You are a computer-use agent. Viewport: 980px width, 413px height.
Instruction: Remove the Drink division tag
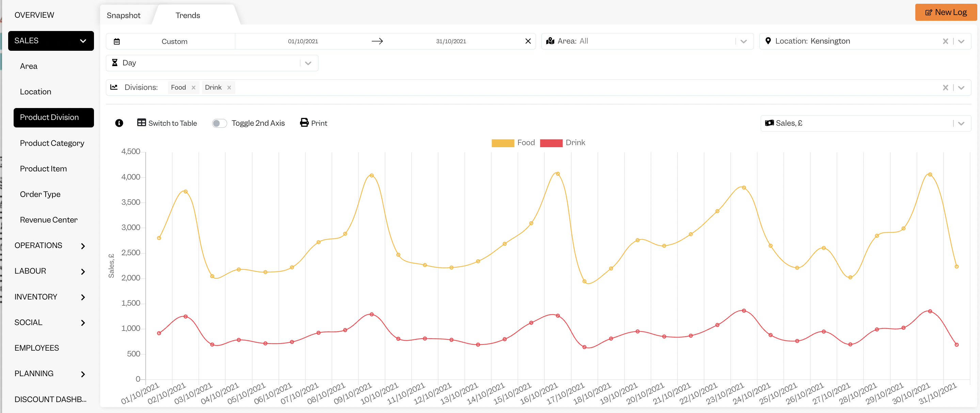pos(229,88)
